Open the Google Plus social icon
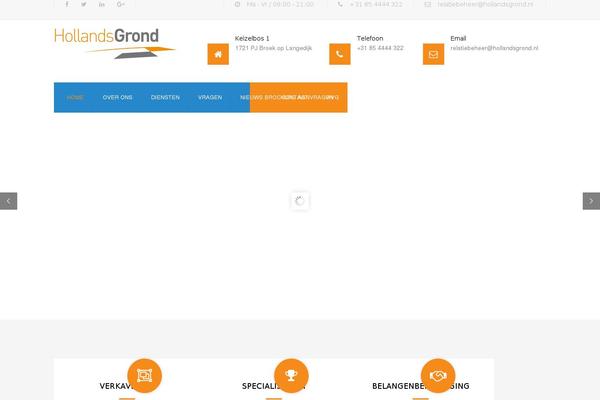The height and width of the screenshot is (400, 600). (121, 4)
